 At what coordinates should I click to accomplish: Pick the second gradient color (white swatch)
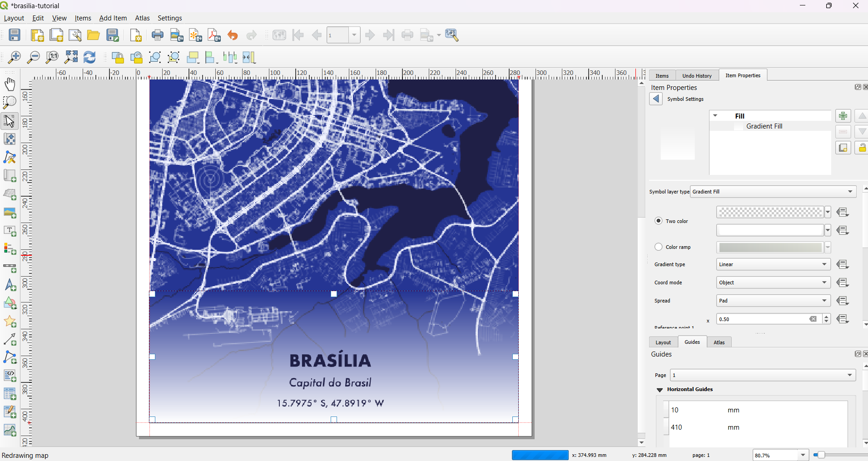coord(770,230)
